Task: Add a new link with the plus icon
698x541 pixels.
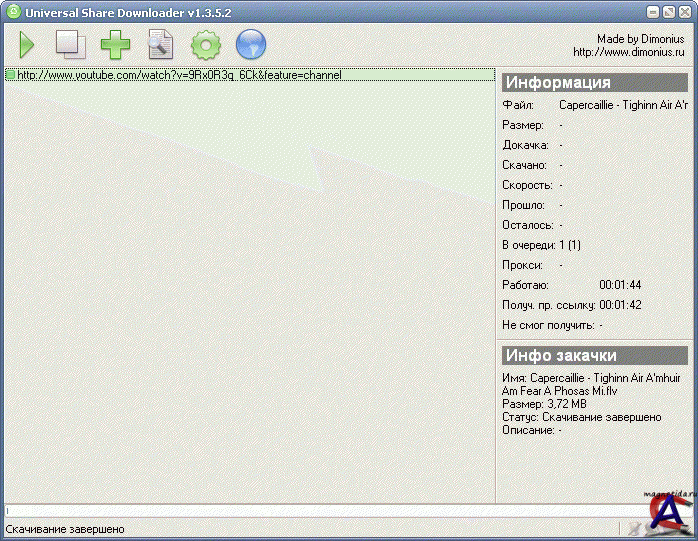Action: pos(115,44)
